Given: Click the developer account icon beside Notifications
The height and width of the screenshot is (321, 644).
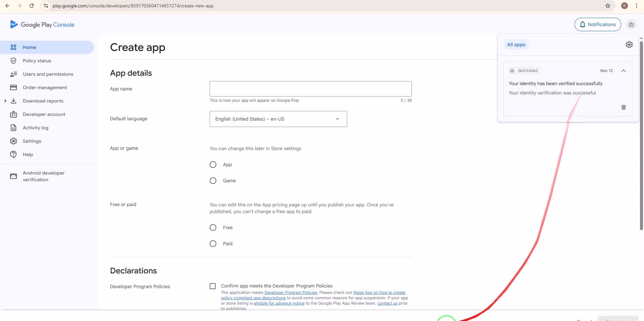Looking at the screenshot, I should pyautogui.click(x=631, y=24).
